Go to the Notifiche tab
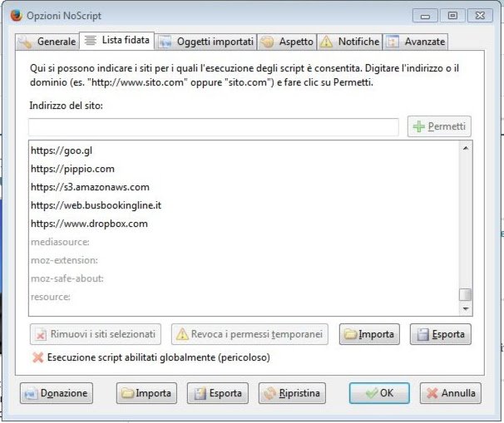 (x=349, y=42)
